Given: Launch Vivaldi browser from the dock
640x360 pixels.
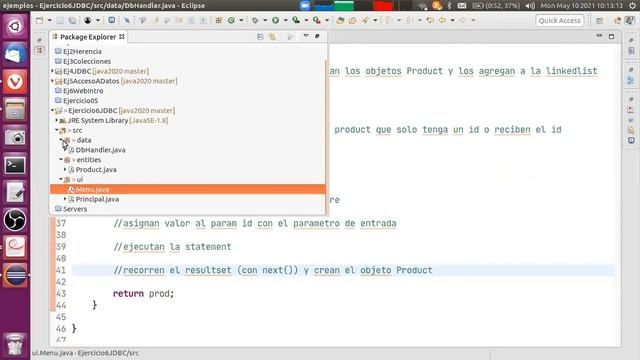Looking at the screenshot, I should tap(15, 82).
